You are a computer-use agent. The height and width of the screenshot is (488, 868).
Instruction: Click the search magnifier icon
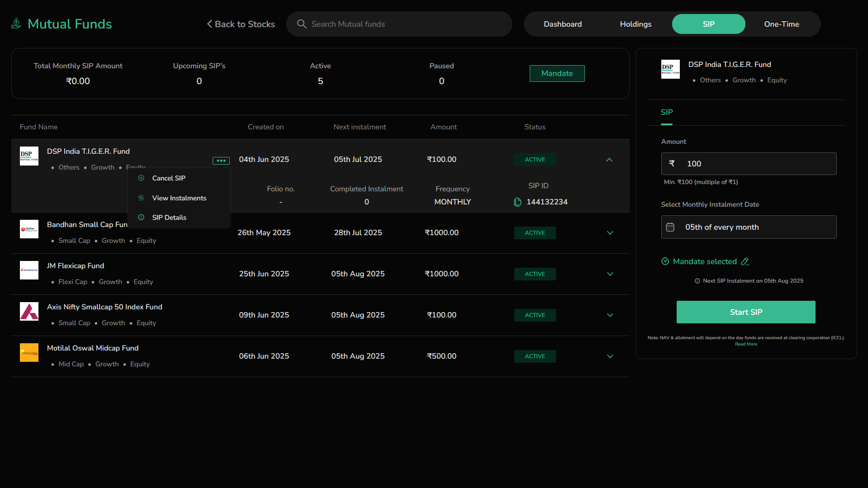click(302, 24)
